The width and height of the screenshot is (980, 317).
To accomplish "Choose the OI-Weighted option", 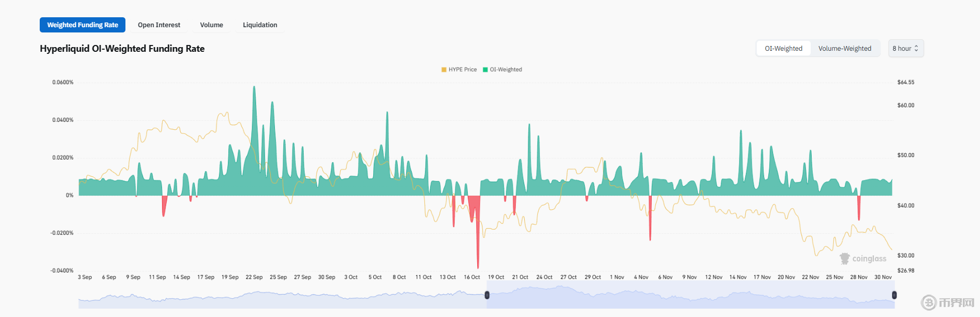I will 783,48.
